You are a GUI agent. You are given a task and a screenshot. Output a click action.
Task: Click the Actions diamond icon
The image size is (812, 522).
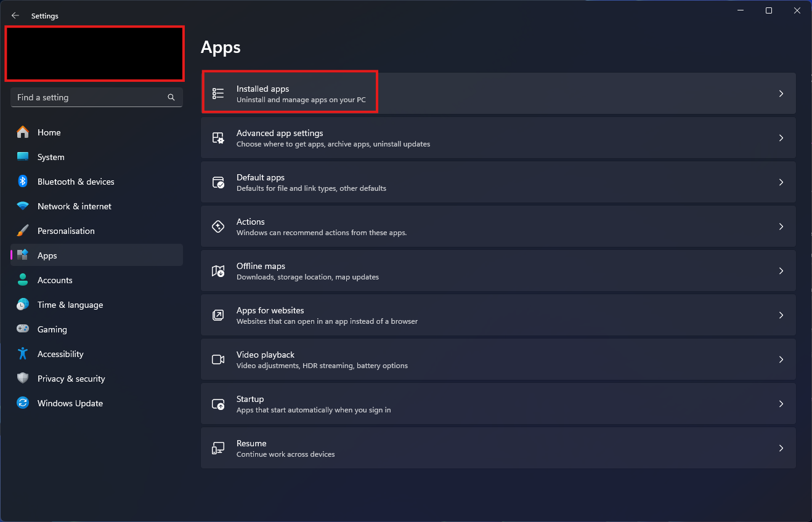[x=218, y=227]
